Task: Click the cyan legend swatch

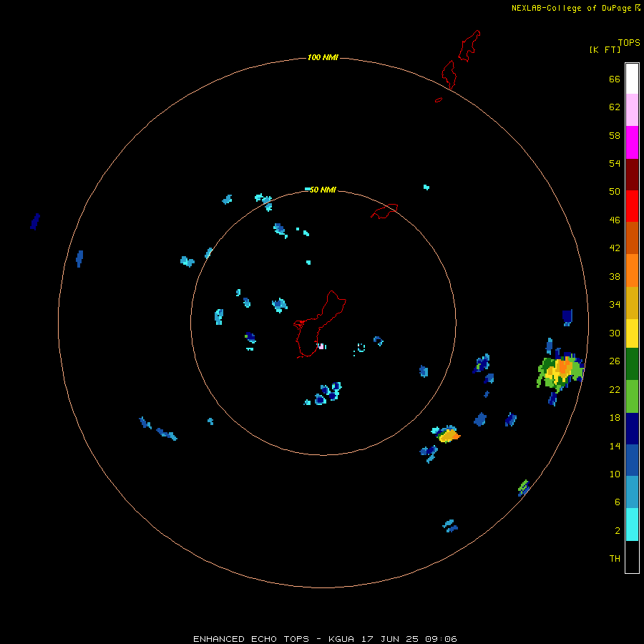Action: [x=632, y=525]
